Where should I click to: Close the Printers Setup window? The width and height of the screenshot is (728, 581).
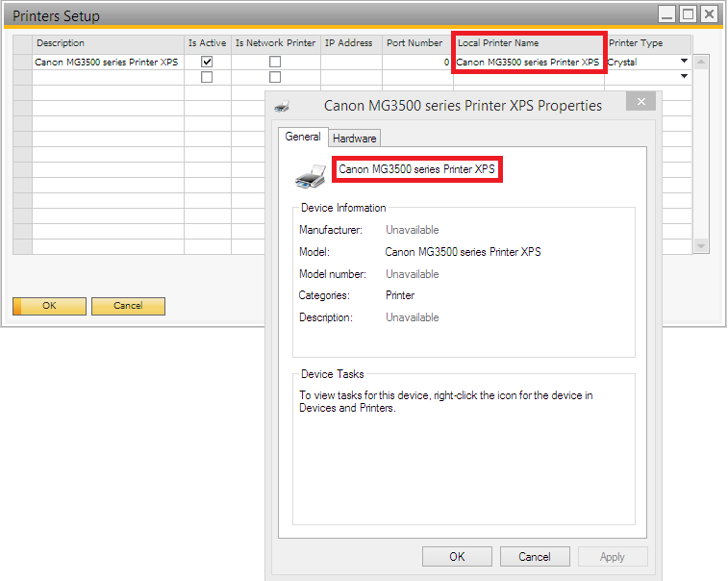[x=709, y=13]
